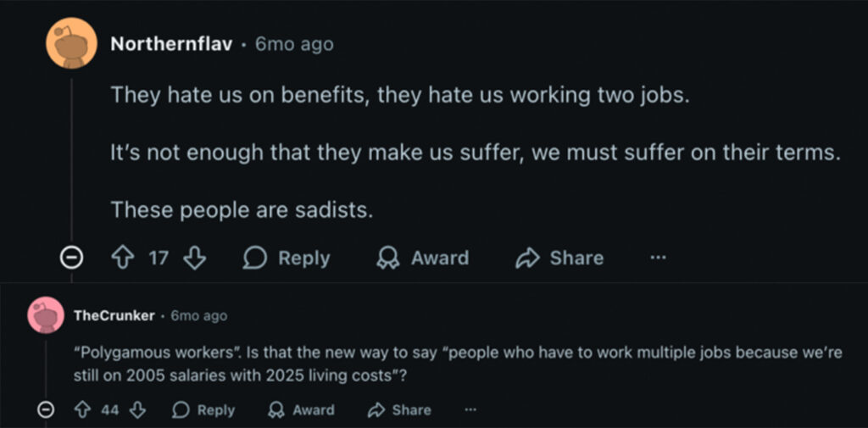Upvote Northernflav's comment
Image resolution: width=868 pixels, height=428 pixels.
pos(120,258)
